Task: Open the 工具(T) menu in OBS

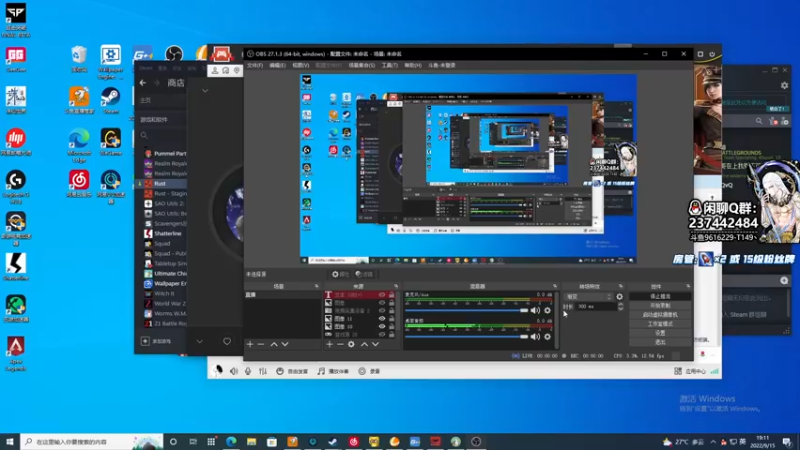Action: coord(389,65)
